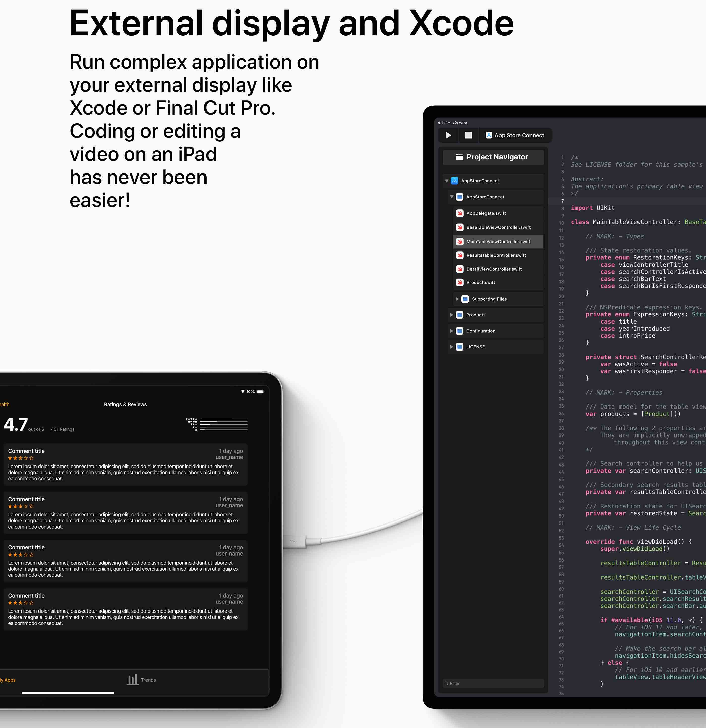Expand the Products folder
Image resolution: width=706 pixels, height=728 pixels.
452,315
